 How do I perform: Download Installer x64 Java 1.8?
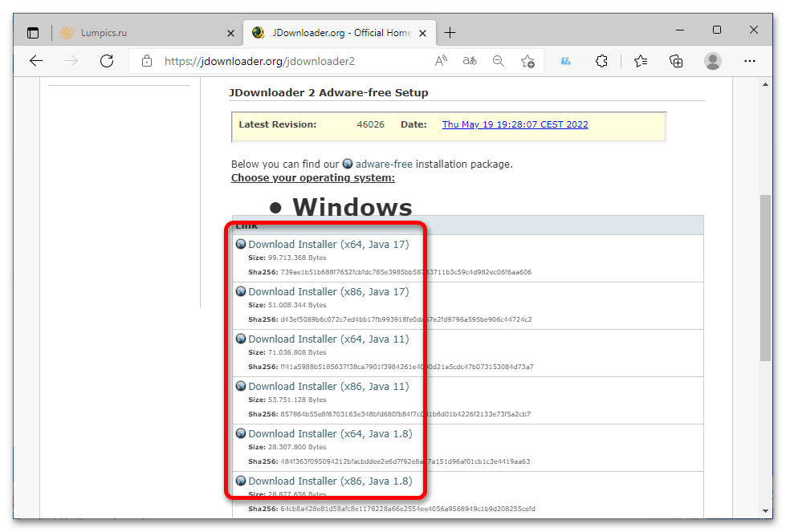pyautogui.click(x=330, y=434)
